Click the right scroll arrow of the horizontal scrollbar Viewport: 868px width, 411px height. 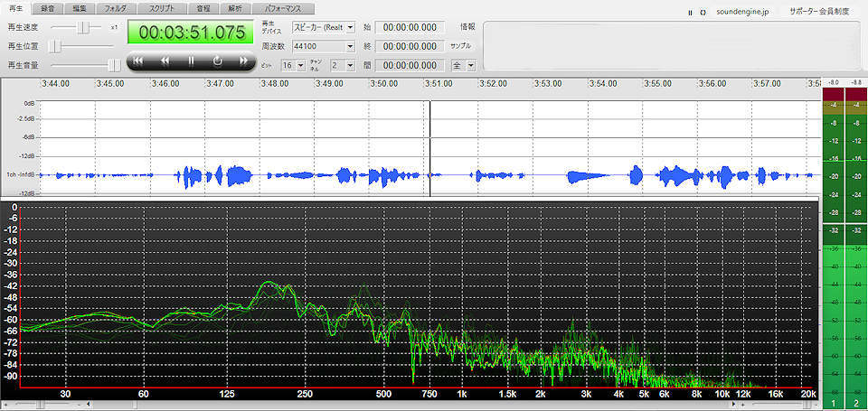734,406
